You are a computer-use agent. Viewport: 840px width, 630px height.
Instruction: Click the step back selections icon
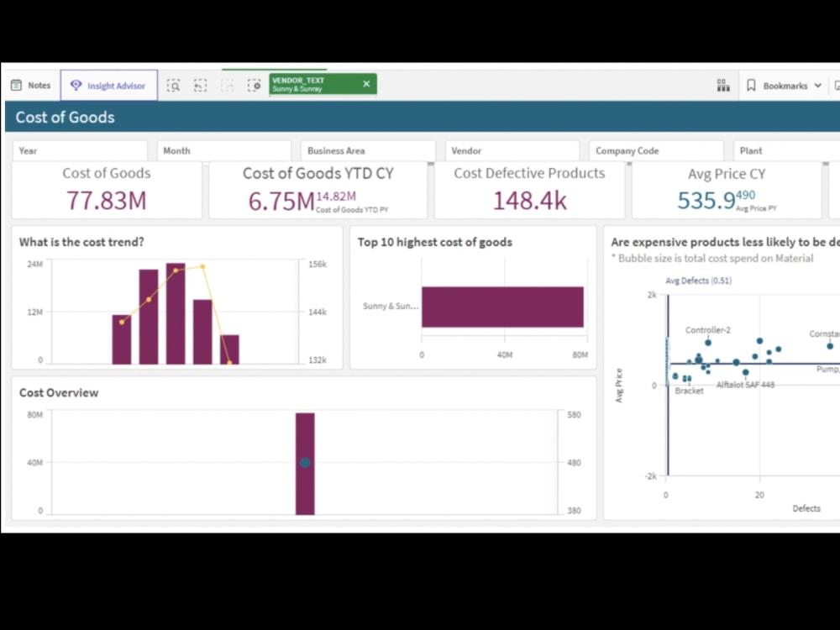click(200, 85)
